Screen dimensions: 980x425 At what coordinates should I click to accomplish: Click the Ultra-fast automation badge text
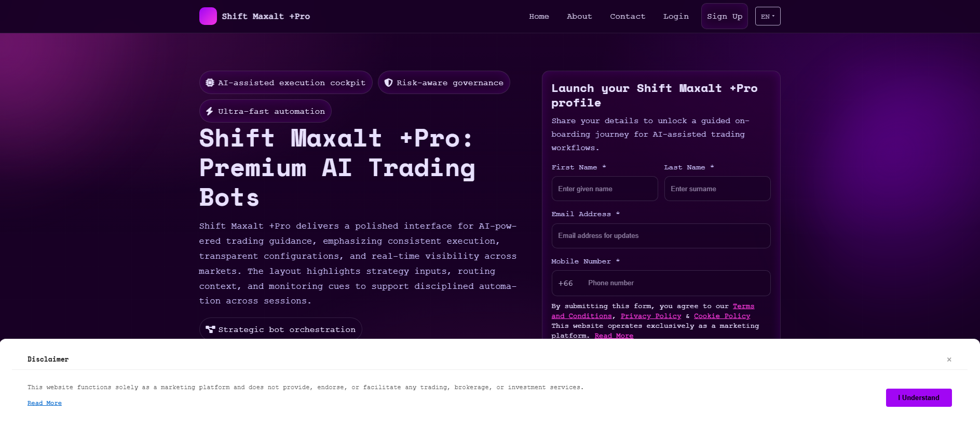click(271, 111)
